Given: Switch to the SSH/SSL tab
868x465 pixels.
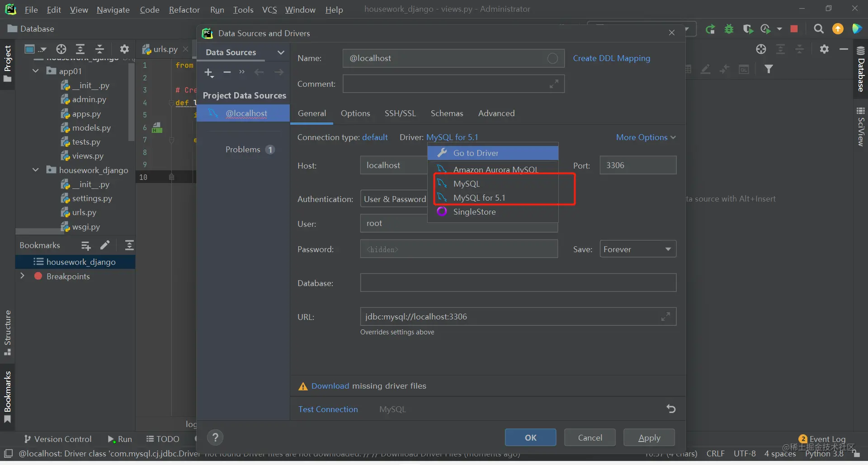Looking at the screenshot, I should 400,113.
